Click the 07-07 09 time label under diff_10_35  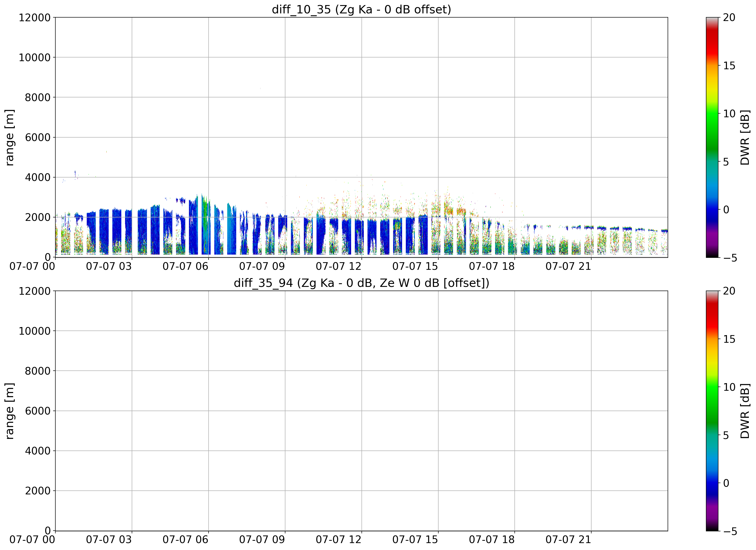tap(262, 267)
